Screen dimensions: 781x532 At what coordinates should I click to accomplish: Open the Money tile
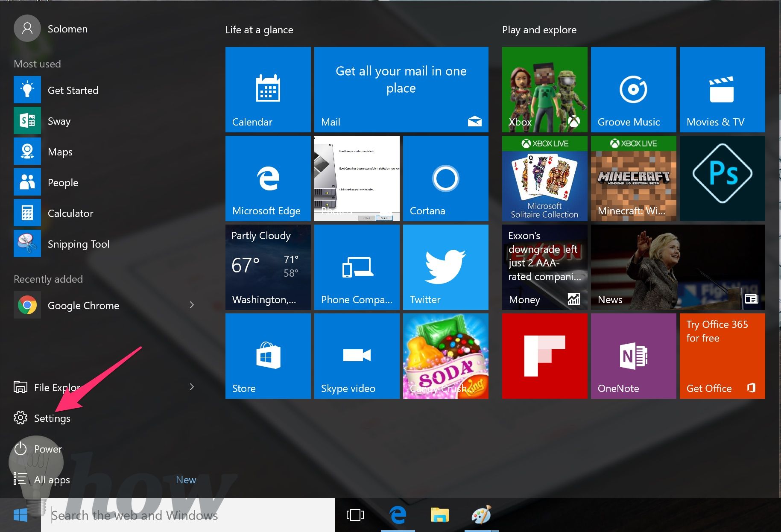pos(544,267)
